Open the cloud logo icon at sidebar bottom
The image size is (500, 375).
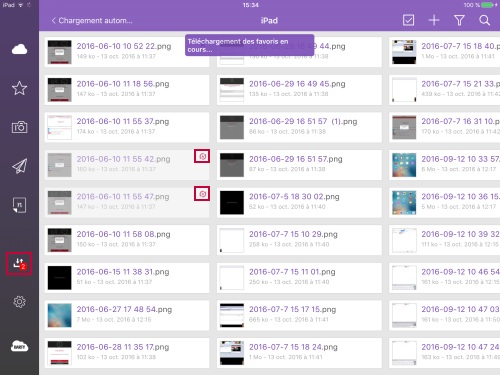tap(19, 346)
